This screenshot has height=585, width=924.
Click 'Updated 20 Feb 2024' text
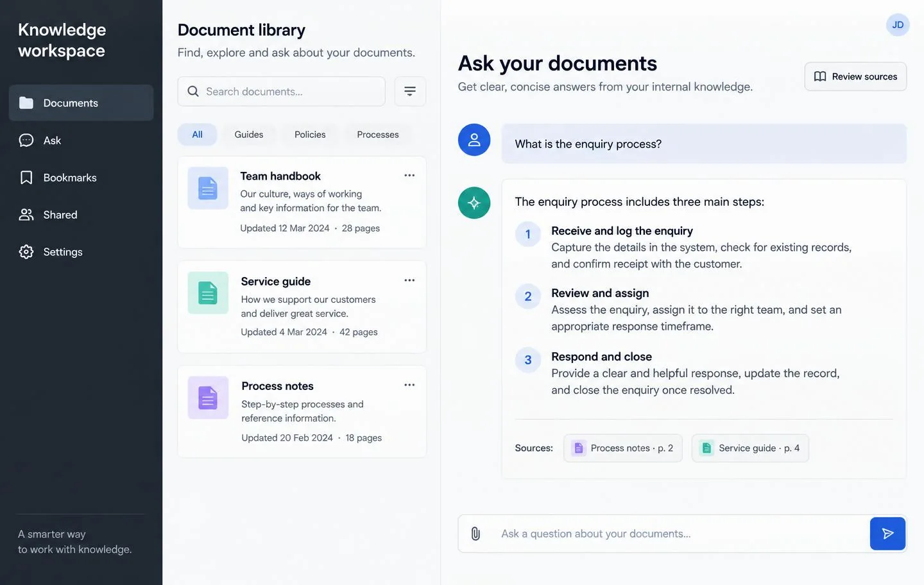pos(287,438)
